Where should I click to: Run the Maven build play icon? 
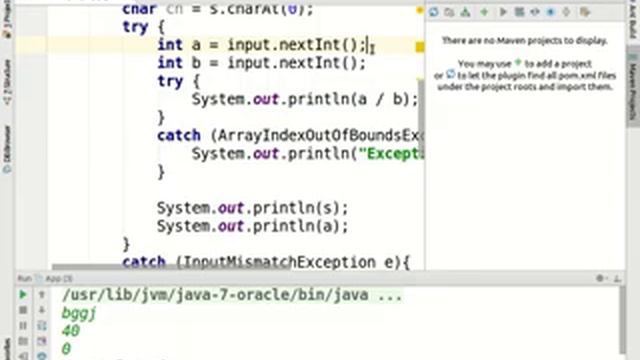(x=503, y=12)
